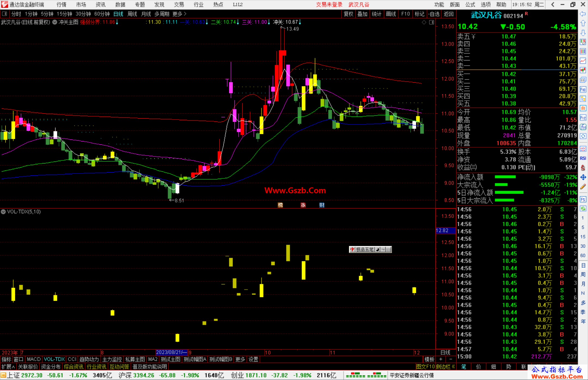
Task: Expand the 扩展 panel at bottom left
Action: click(x=8, y=367)
